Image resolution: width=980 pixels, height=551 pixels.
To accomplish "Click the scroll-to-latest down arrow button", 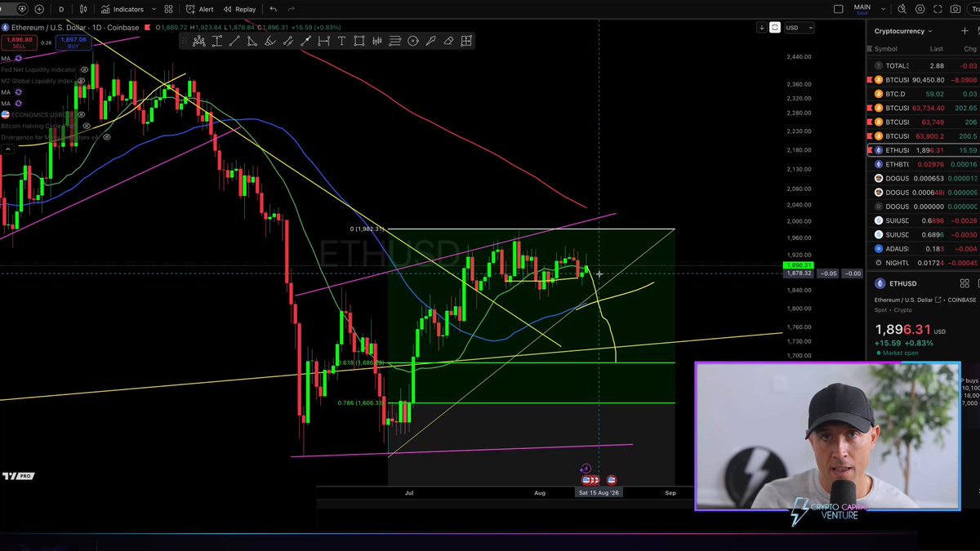I will click(x=762, y=27).
